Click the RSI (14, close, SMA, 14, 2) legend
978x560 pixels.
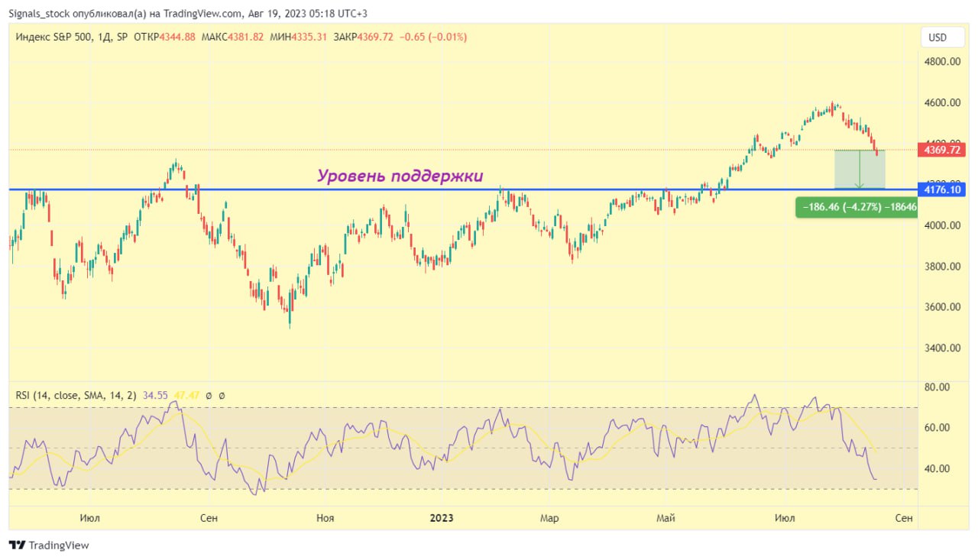(76, 396)
